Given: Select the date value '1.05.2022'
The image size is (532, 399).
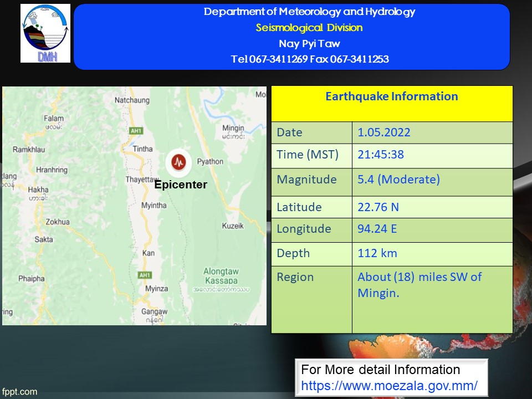Looking at the screenshot, I should (x=383, y=132).
